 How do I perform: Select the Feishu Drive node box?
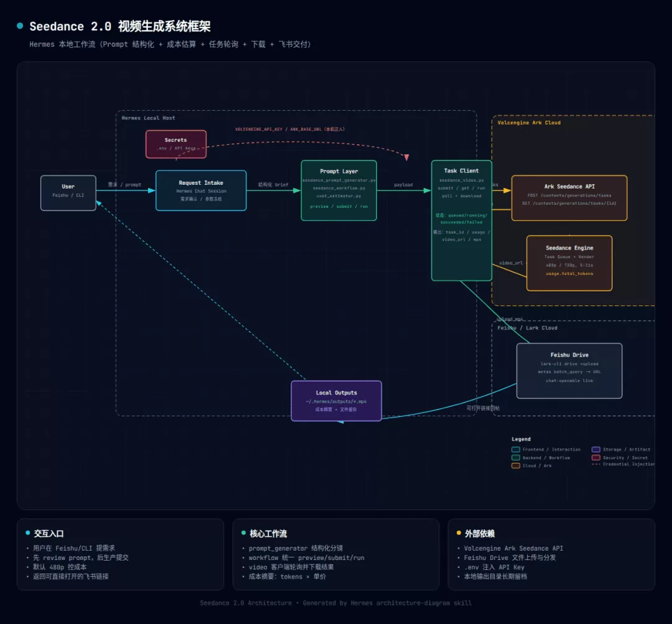pos(569,371)
